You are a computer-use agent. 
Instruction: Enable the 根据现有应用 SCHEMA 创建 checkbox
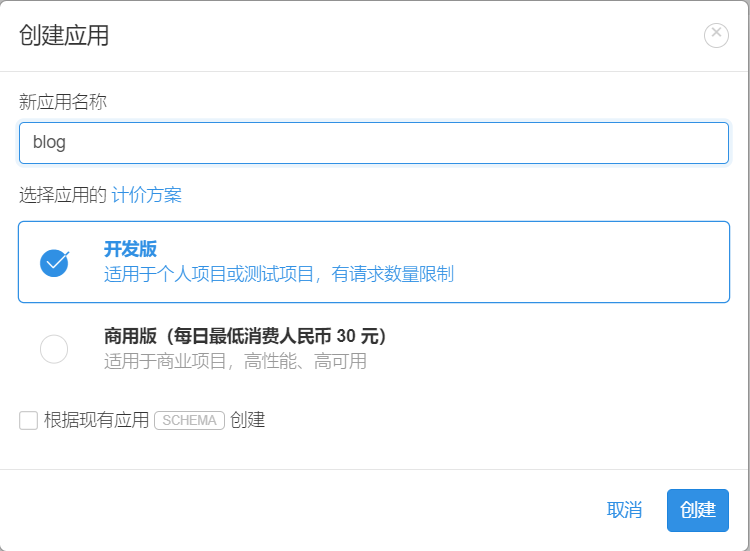[x=28, y=420]
